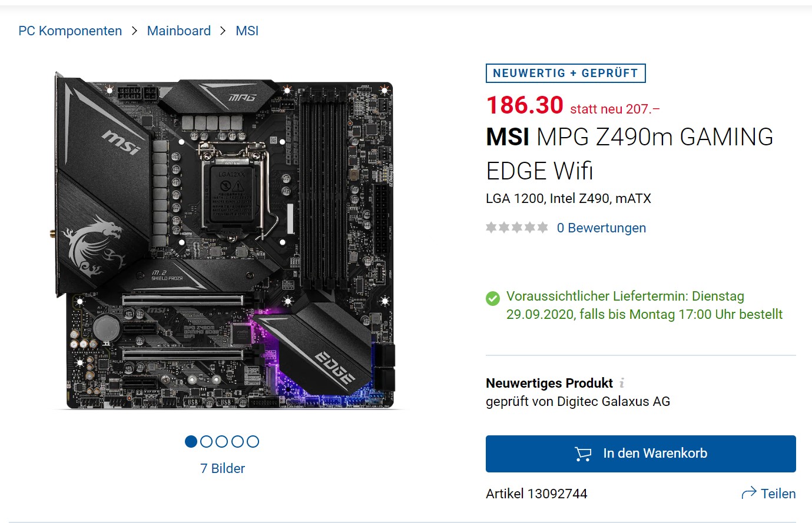Click the star rating icons
Image resolution: width=812 pixels, height=523 pixels.
(517, 228)
